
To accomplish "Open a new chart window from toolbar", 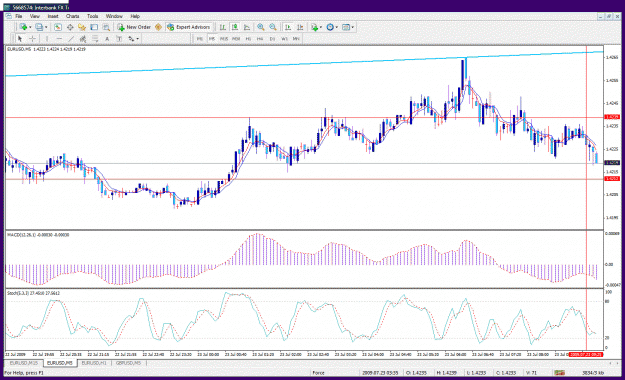I will (x=23, y=27).
